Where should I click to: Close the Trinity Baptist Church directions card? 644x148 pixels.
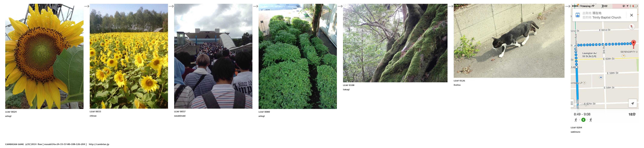(631, 15)
